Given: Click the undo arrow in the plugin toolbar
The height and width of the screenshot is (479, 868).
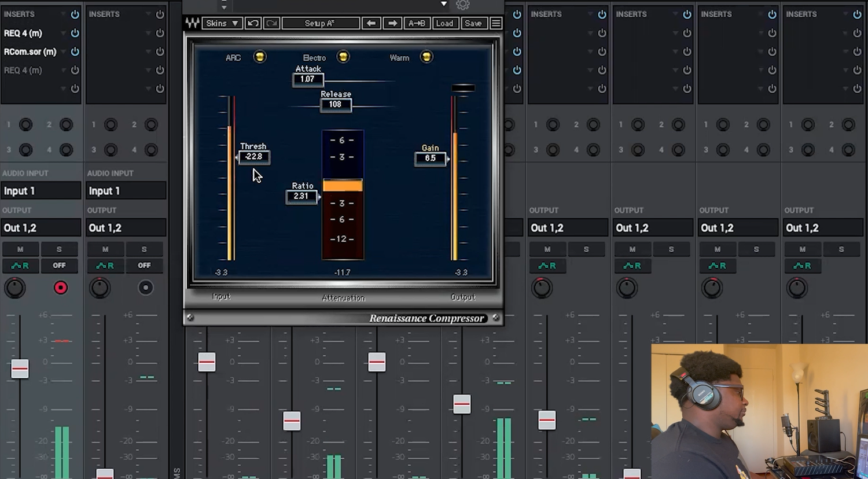Looking at the screenshot, I should tap(253, 23).
